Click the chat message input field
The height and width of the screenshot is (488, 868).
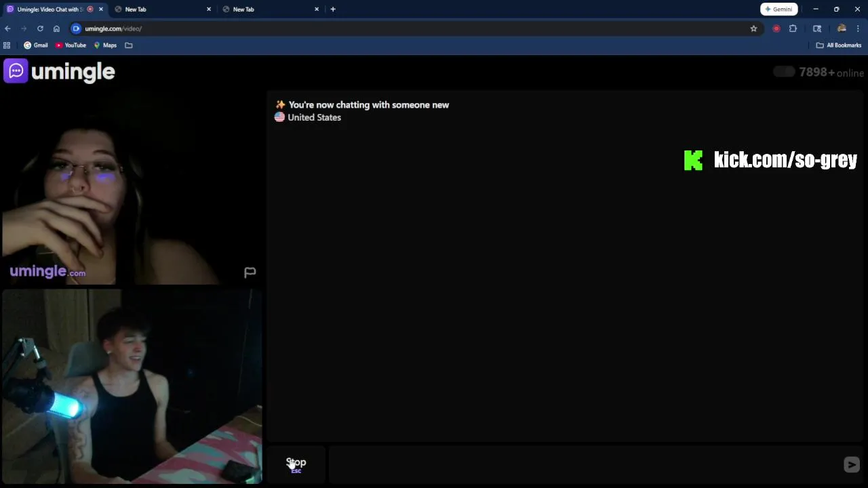point(583,464)
